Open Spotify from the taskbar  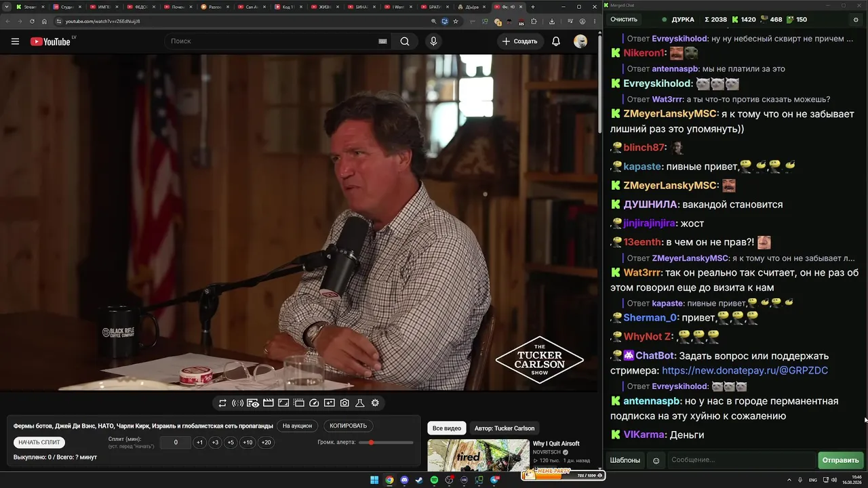(x=434, y=480)
